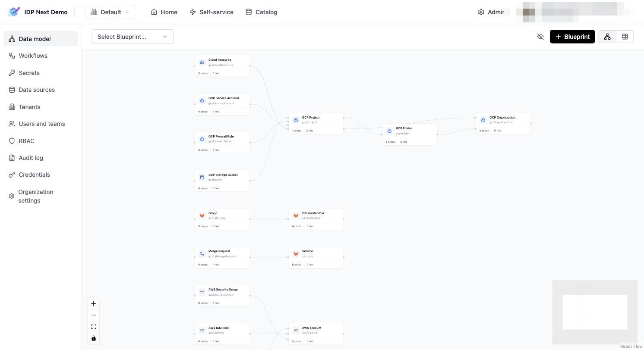Click the IDP Next Demo logo icon
Image resolution: width=644 pixels, height=350 pixels.
coord(14,12)
